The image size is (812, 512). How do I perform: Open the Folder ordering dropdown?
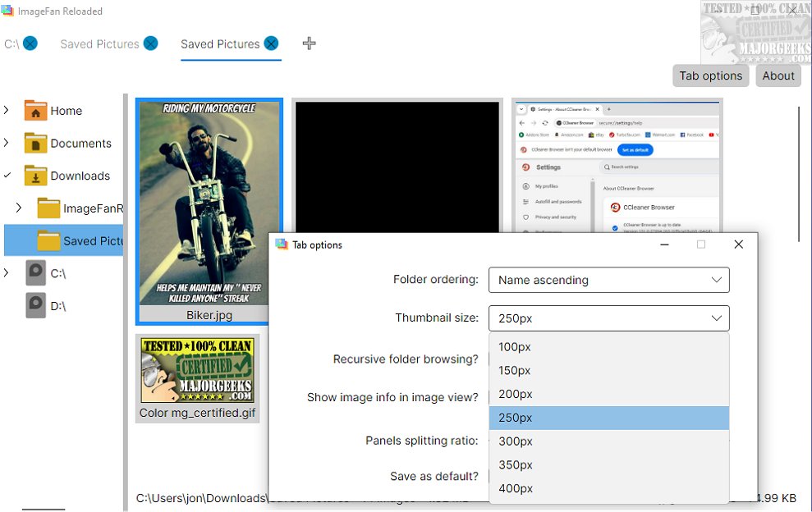point(609,280)
